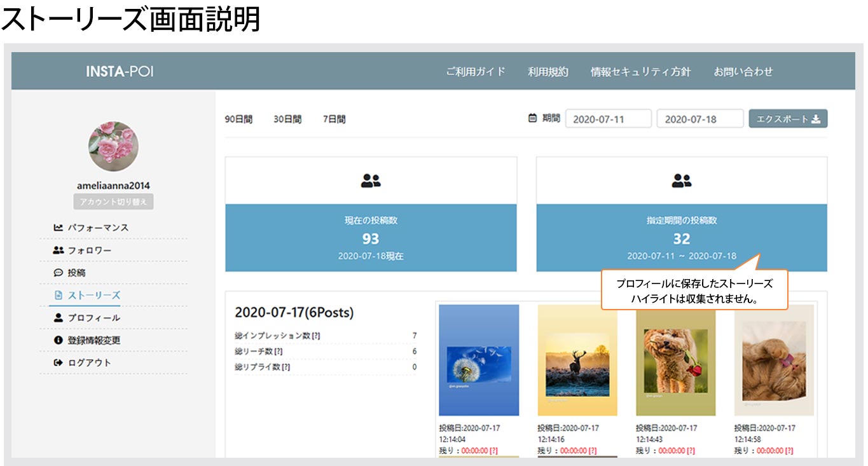This screenshot has width=868, height=466.
Task: Open the dandelion story thumbnail
Action: 478,360
